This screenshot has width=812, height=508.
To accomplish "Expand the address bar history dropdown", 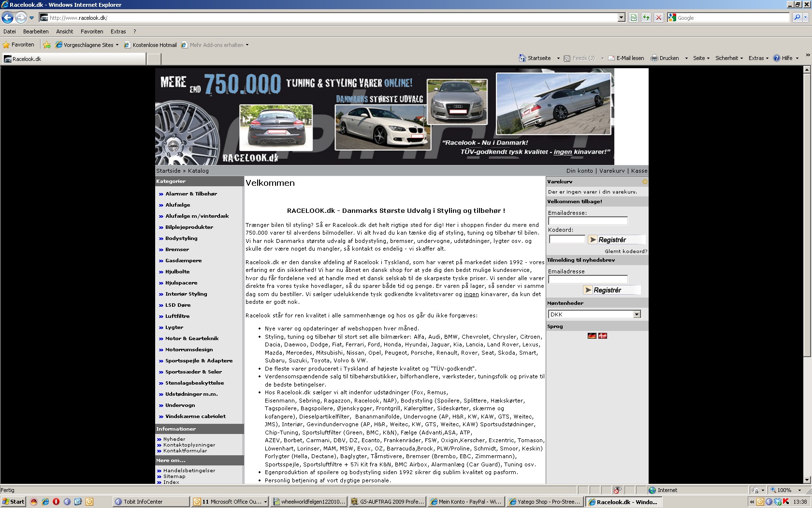I will [622, 18].
